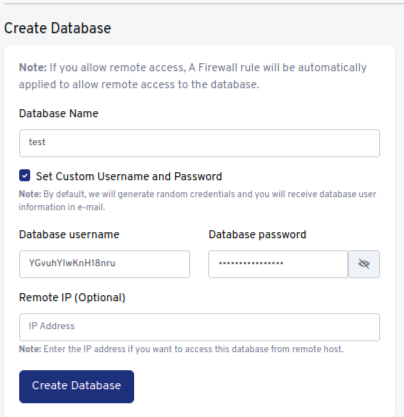
Task: Click the 'Database Name' field label
Action: 59,113
